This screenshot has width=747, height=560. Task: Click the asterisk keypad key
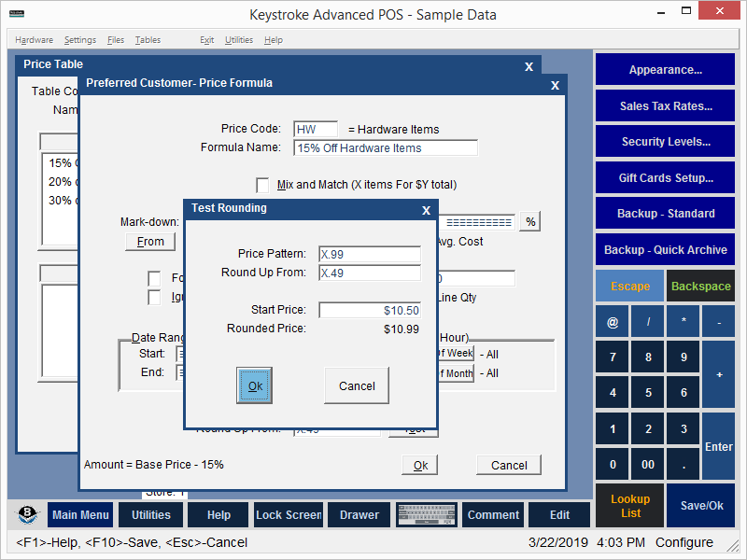pyautogui.click(x=684, y=321)
